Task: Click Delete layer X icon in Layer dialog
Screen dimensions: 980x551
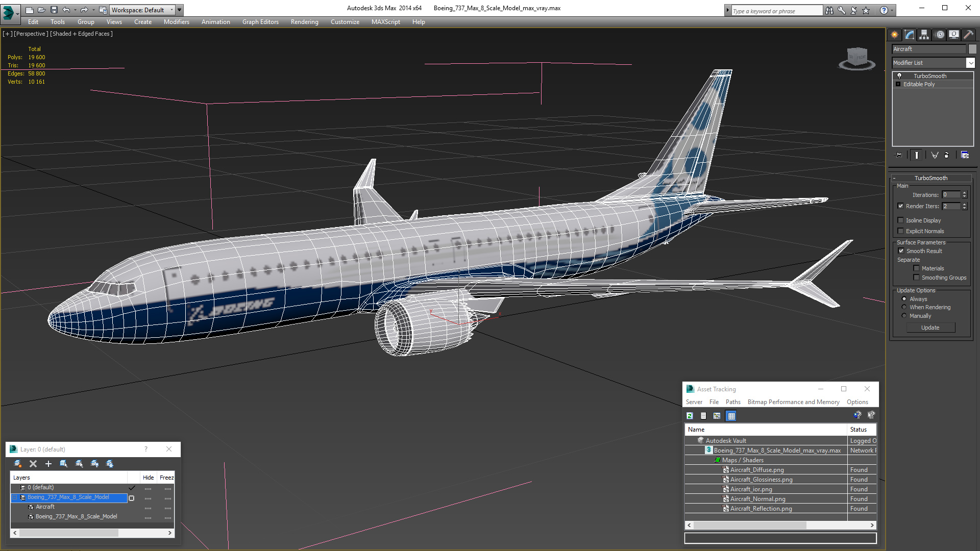Action: pyautogui.click(x=33, y=464)
